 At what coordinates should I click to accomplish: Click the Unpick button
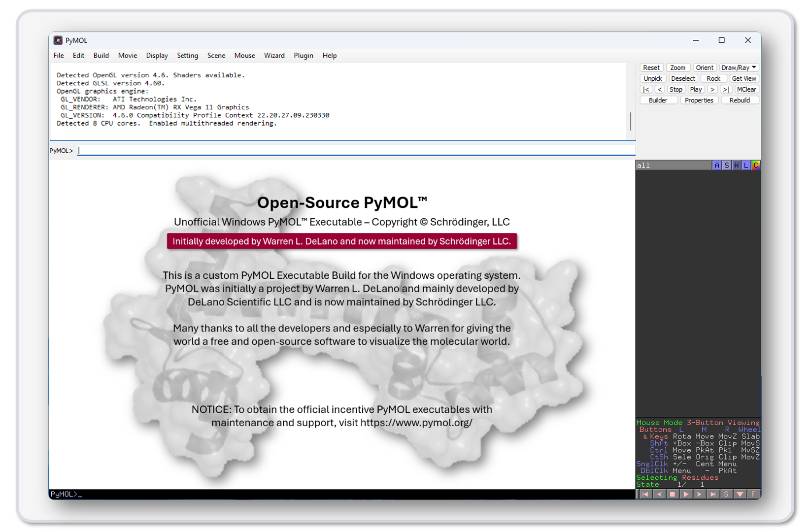(x=653, y=78)
